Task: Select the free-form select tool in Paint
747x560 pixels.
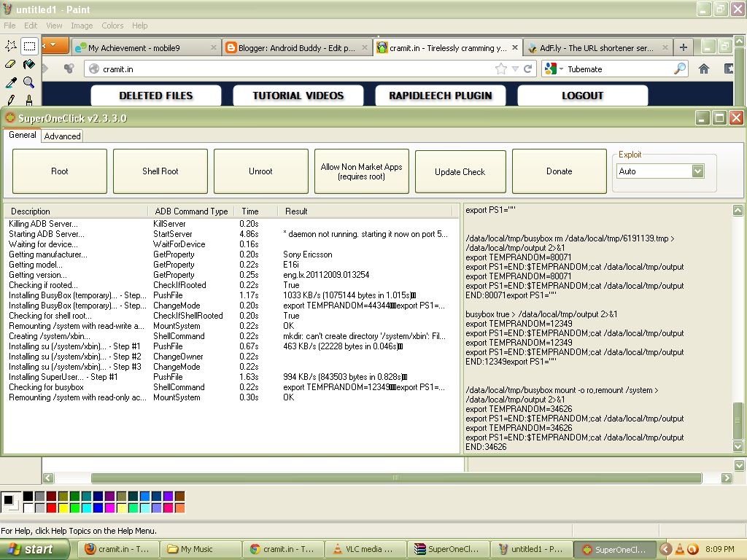Action: [10, 46]
